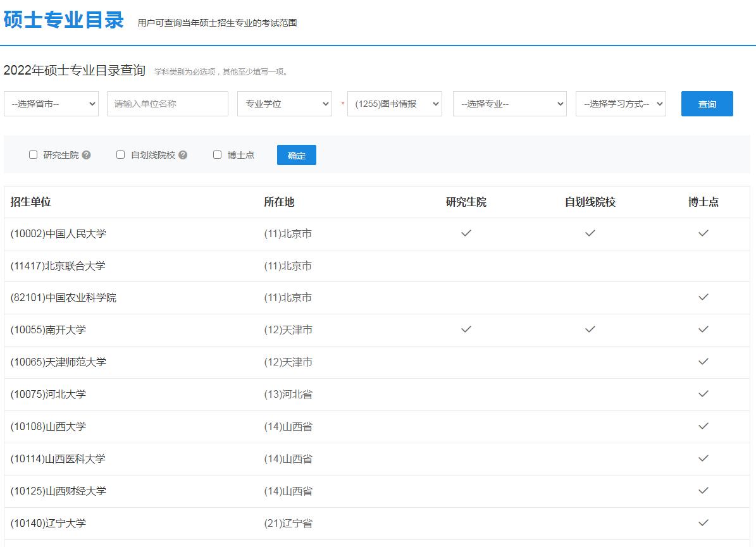756x547 pixels.
Task: Click 博士点 checkmark in 山西财经大学 row
Action: (x=703, y=491)
